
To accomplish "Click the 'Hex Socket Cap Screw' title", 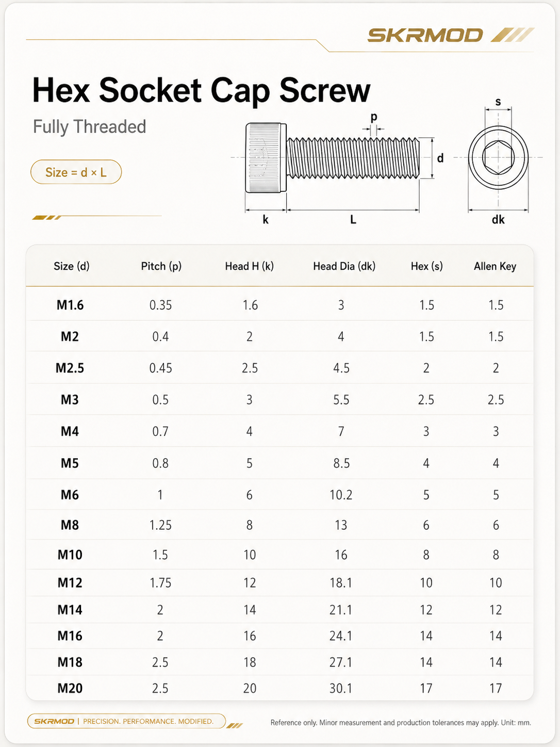I will [201, 90].
